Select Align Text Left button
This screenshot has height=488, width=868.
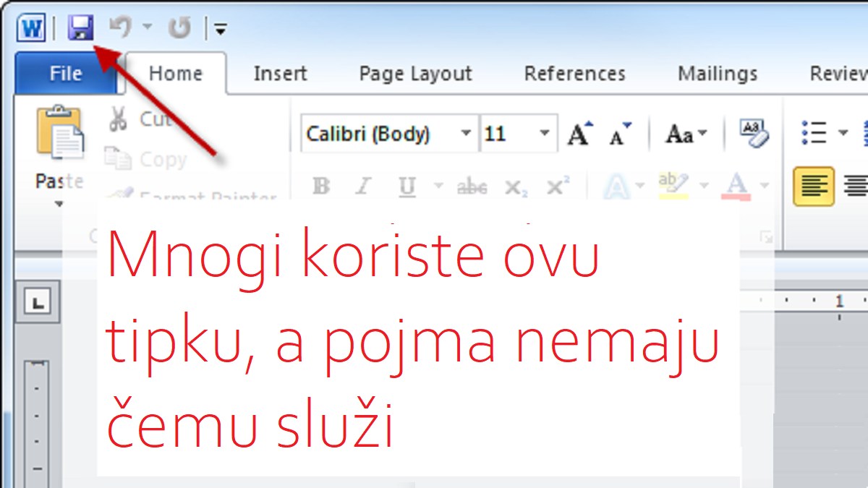[x=813, y=187]
